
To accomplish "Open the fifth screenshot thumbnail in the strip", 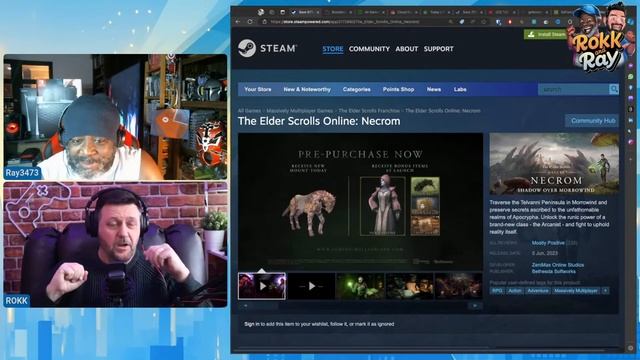I will [x=458, y=286].
